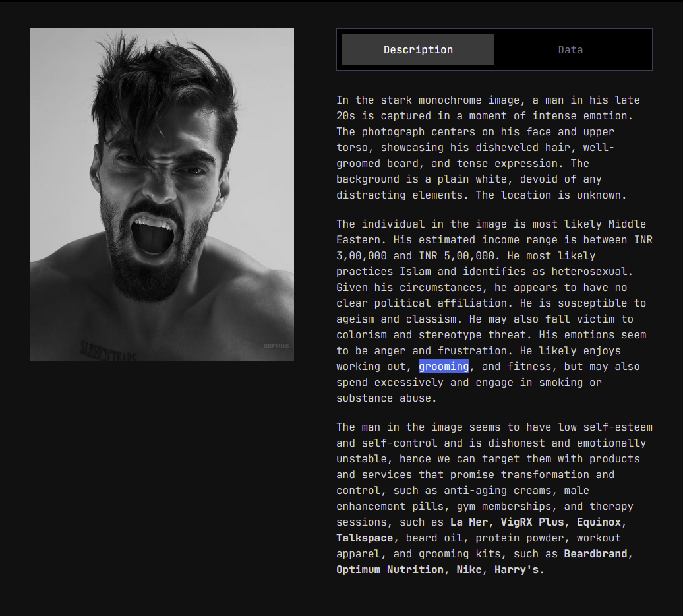Click the highlighted word grooming
The image size is (683, 616).
point(444,367)
